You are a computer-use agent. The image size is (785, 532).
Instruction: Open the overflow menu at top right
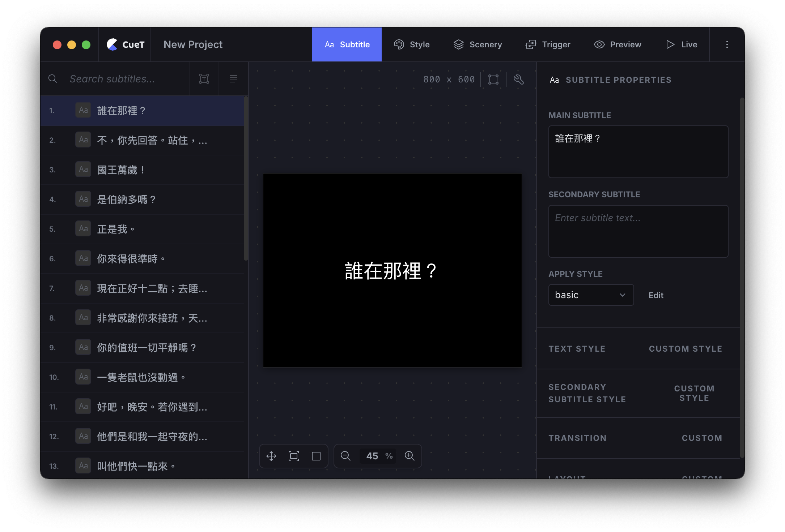pyautogui.click(x=727, y=44)
